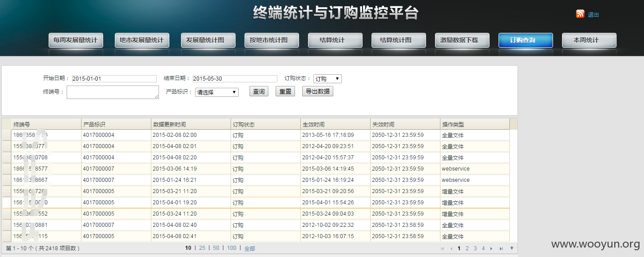Focus the 开始日期 date field
Screen dimensions: 644x257
coord(114,79)
